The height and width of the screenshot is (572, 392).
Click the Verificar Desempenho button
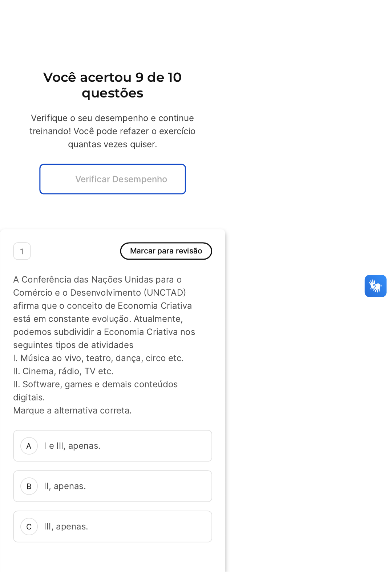coord(113,179)
